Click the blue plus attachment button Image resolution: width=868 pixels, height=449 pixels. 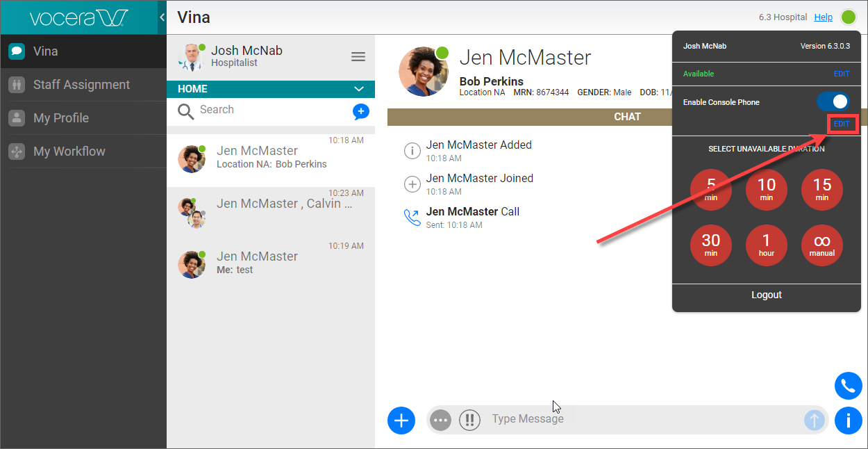[401, 420]
